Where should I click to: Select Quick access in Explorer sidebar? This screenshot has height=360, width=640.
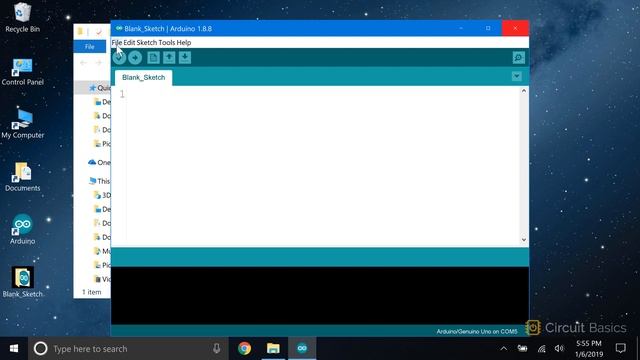click(100, 88)
